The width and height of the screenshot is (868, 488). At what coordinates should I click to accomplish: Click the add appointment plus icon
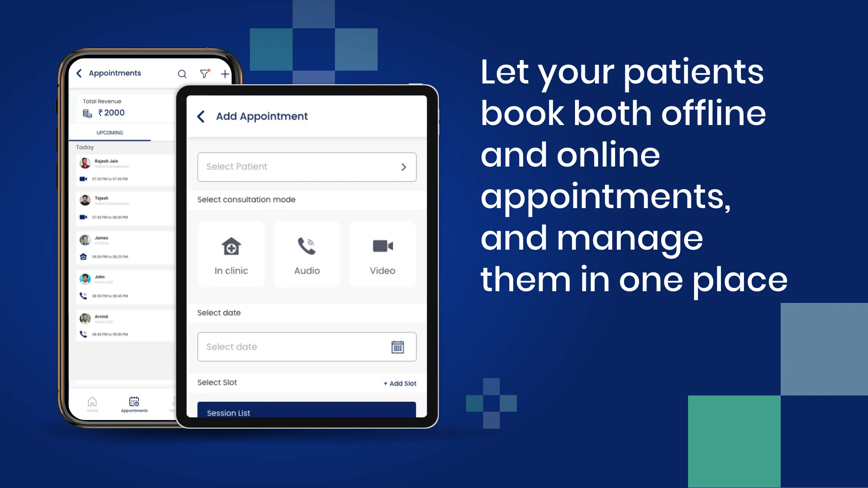pos(225,73)
